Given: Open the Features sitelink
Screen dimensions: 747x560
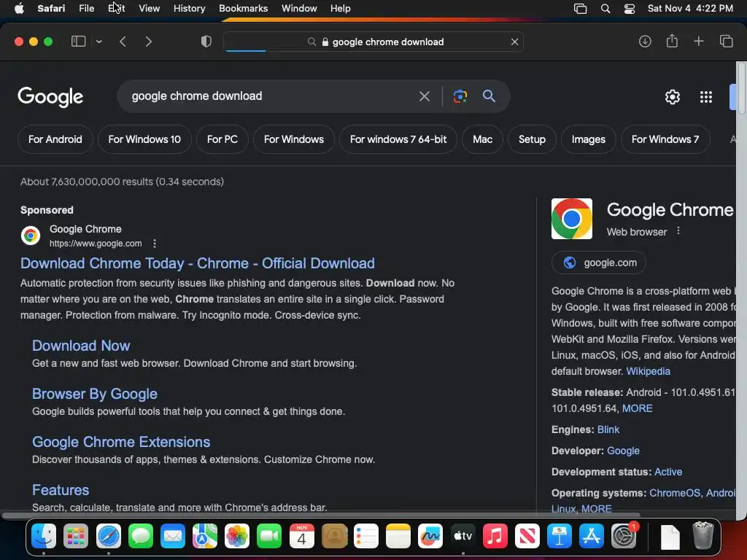Looking at the screenshot, I should click(61, 490).
